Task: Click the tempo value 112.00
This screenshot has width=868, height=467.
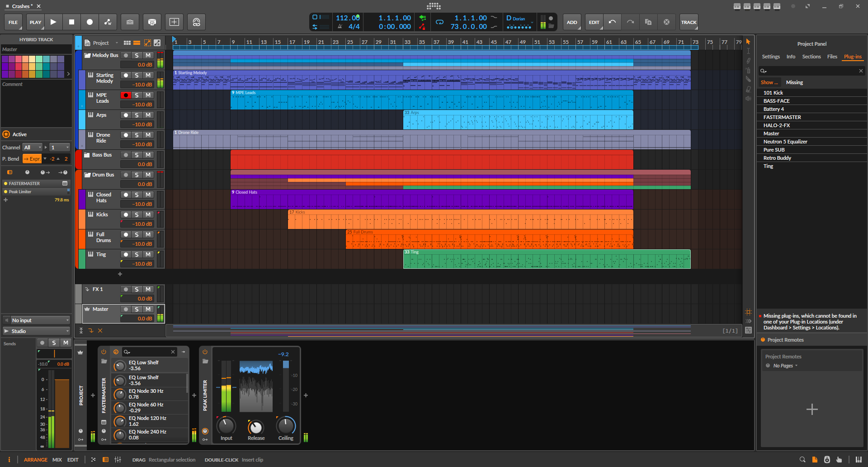Action: point(347,18)
